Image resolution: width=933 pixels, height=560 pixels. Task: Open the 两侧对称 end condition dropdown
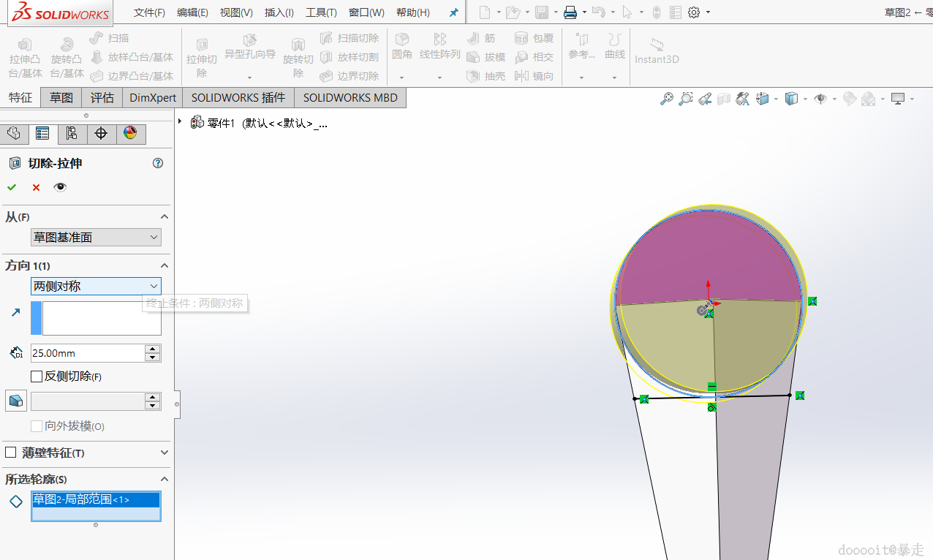pos(96,287)
